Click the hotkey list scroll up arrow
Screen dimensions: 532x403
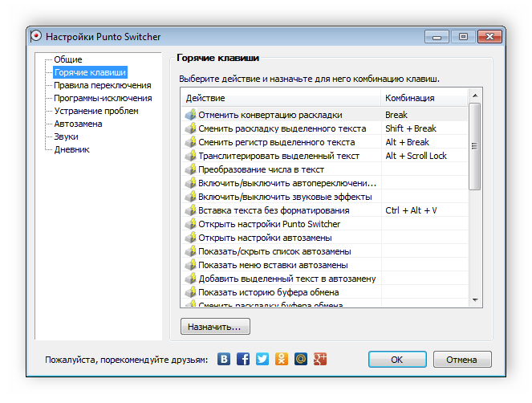(x=475, y=96)
